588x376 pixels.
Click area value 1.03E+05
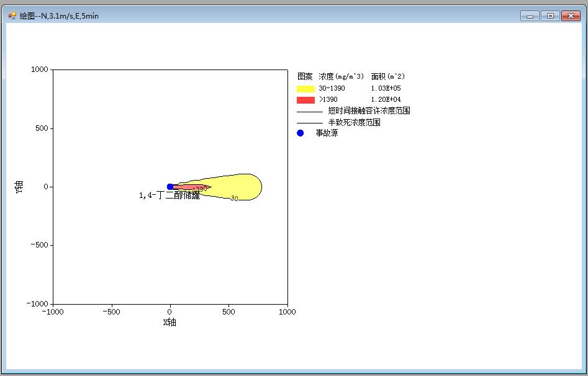click(386, 89)
